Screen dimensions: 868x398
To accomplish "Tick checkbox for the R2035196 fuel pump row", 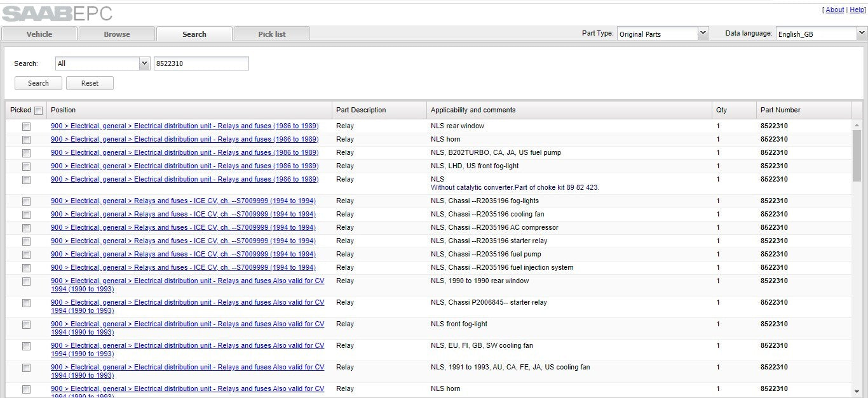I will click(26, 255).
